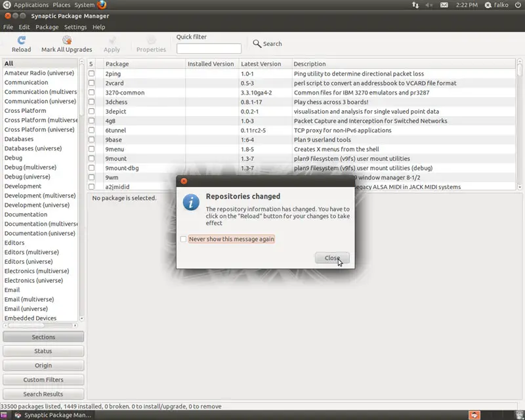The image size is (525, 420).
Task: Open the Help menu
Action: click(x=99, y=27)
